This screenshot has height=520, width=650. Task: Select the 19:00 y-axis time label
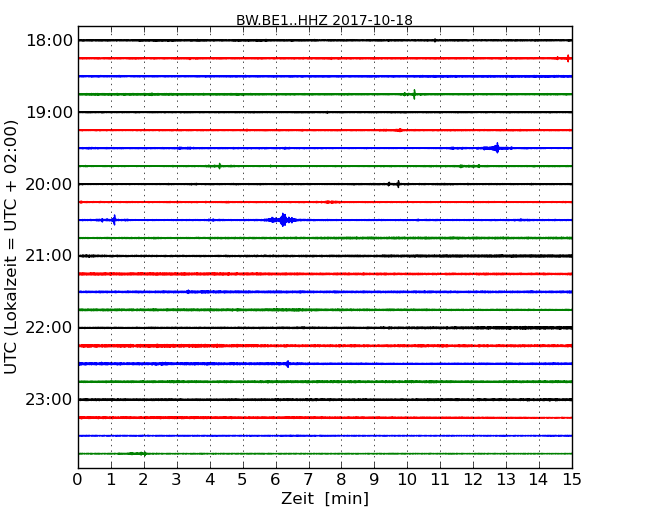(49, 112)
